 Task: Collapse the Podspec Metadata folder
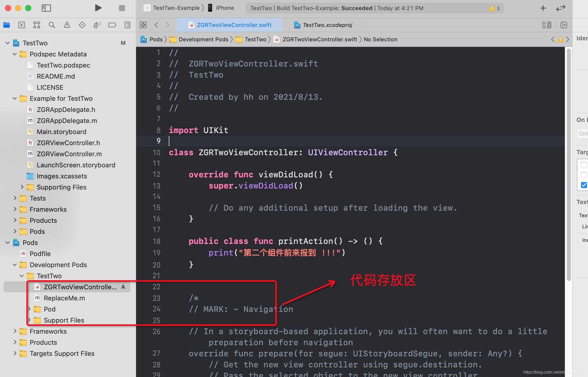click(x=15, y=54)
